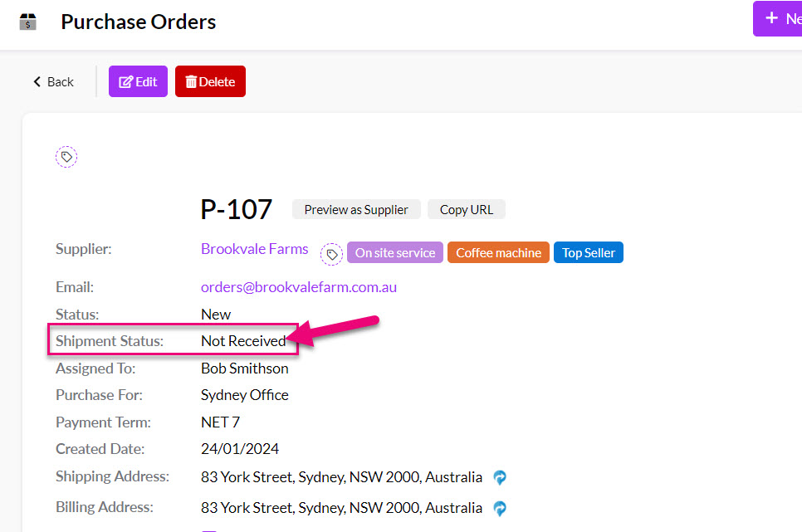The height and width of the screenshot is (532, 802).
Task: Select the Coffee machine tag
Action: [x=498, y=252]
